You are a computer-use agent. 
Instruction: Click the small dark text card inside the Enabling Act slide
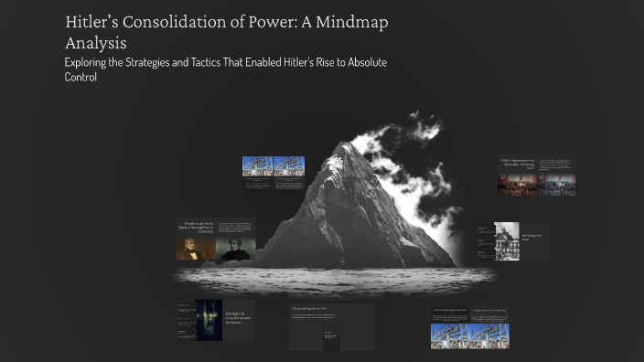(x=331, y=339)
